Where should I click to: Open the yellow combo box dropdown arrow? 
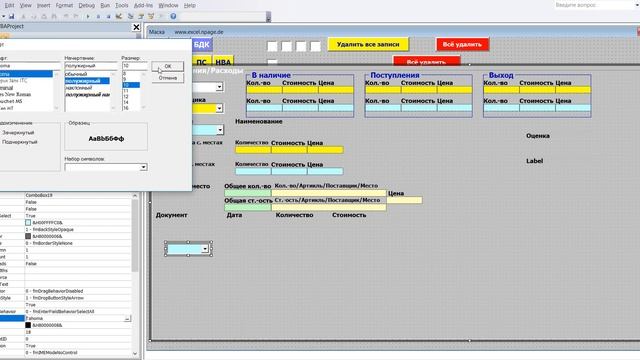click(x=219, y=108)
